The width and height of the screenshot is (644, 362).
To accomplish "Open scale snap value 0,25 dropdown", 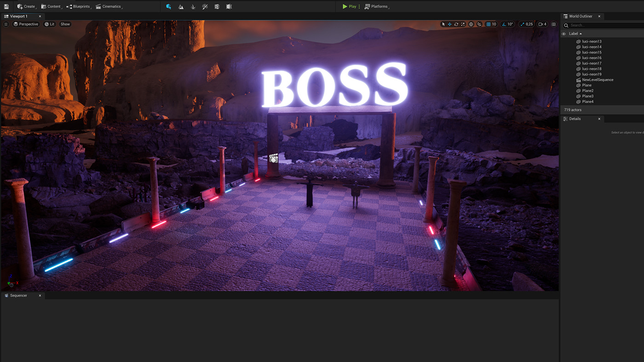I will coord(529,24).
